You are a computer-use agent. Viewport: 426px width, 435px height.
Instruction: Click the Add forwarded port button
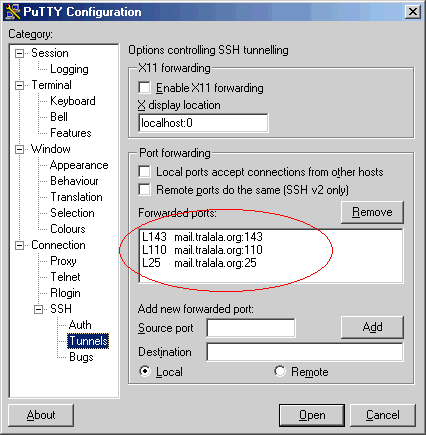372,327
